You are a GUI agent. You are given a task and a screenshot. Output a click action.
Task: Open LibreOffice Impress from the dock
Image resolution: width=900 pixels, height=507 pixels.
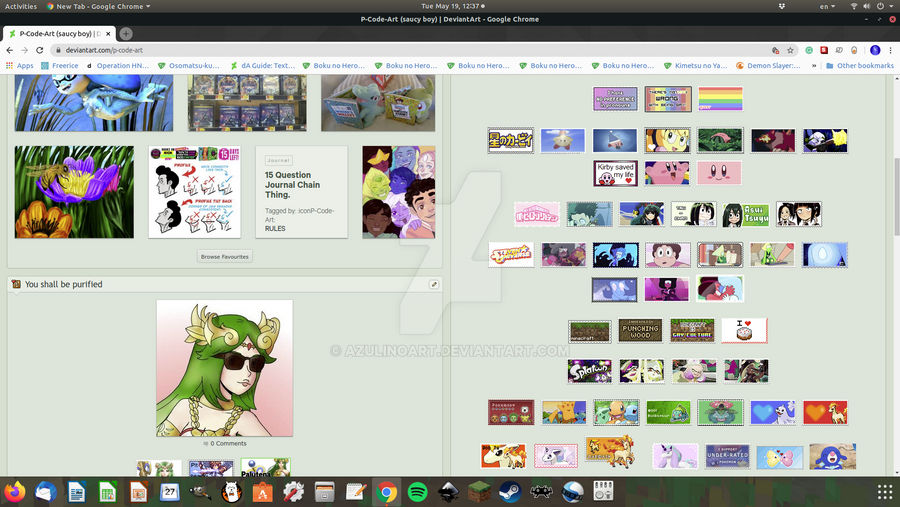point(138,492)
